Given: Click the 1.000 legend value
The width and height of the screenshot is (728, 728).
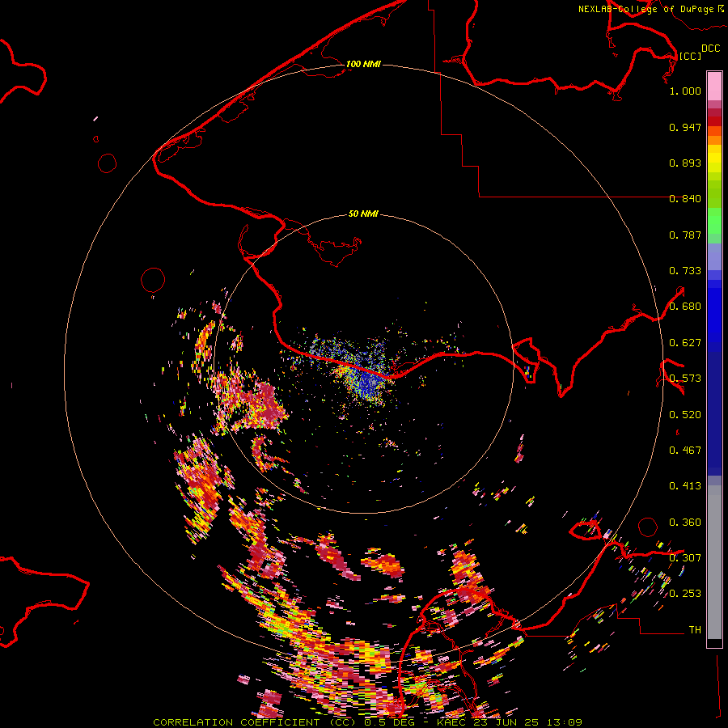Looking at the screenshot, I should (685, 91).
